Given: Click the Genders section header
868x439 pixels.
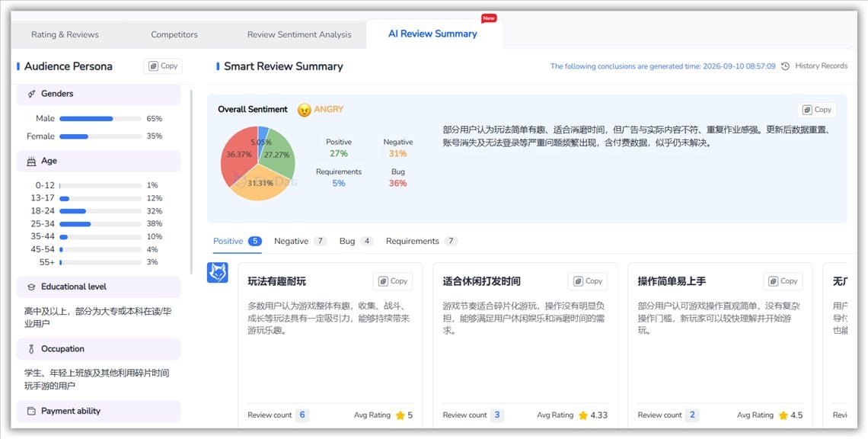Looking at the screenshot, I should pos(98,95).
